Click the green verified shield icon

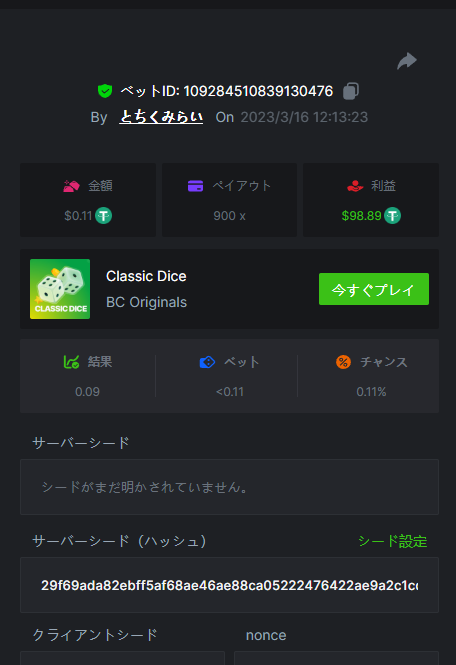coord(105,91)
